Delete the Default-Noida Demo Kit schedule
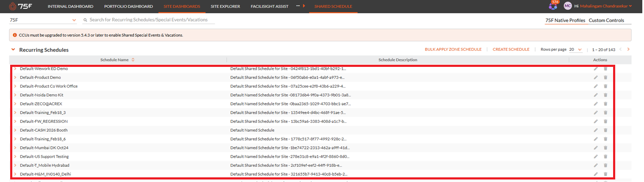Image resolution: width=644 pixels, height=182 pixels. pos(605,95)
